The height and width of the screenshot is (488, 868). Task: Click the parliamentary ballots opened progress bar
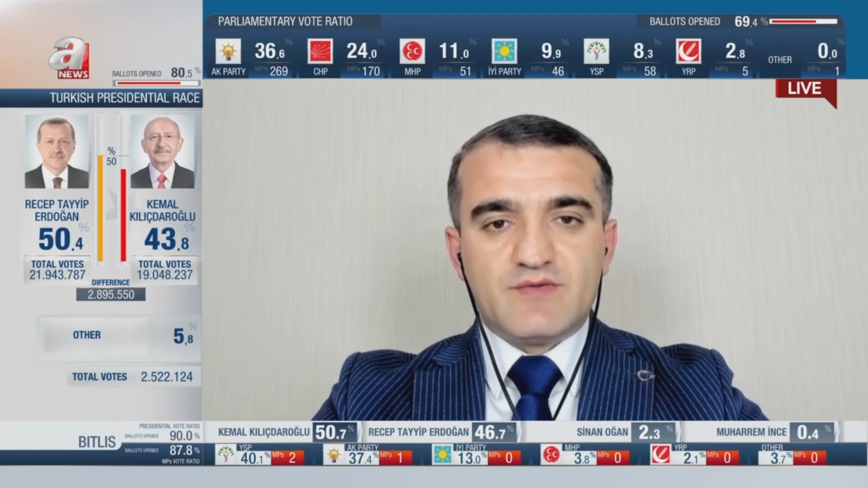[803, 21]
